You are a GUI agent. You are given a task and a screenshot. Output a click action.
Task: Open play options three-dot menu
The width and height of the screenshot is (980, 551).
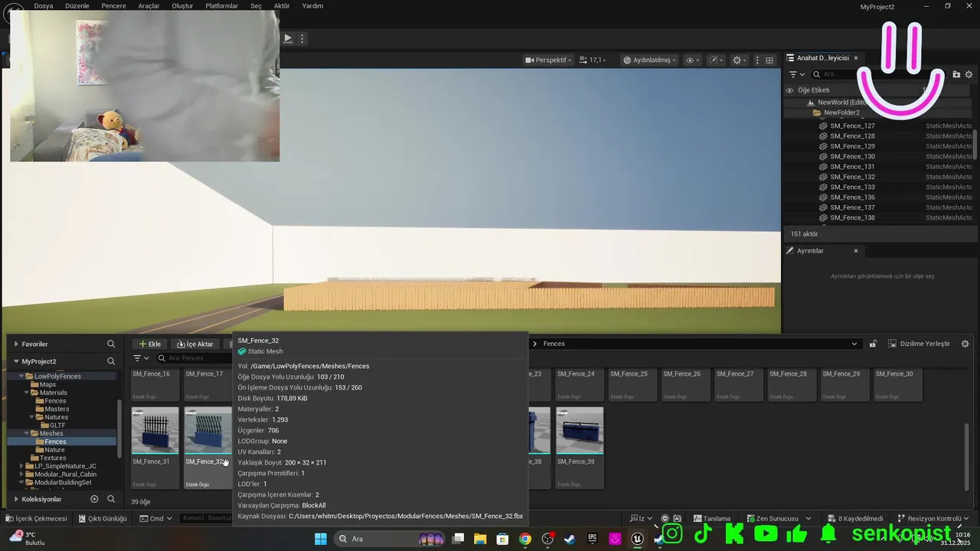click(x=302, y=38)
